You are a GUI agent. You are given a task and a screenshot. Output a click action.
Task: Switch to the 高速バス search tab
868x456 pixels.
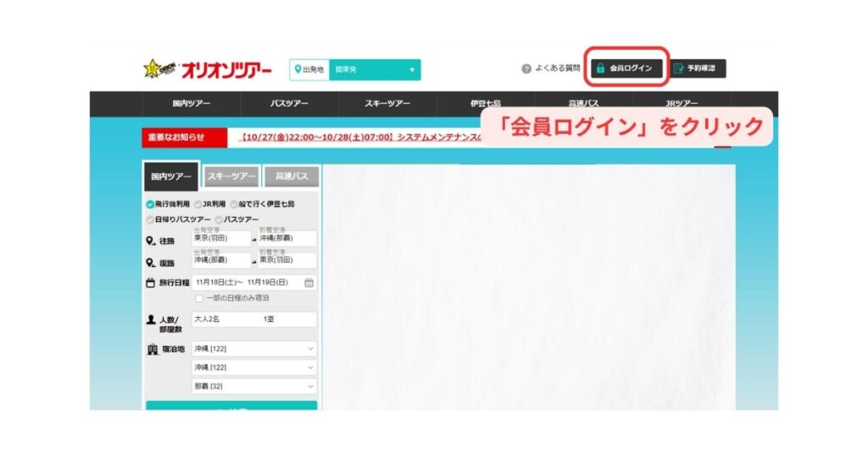pos(292,176)
